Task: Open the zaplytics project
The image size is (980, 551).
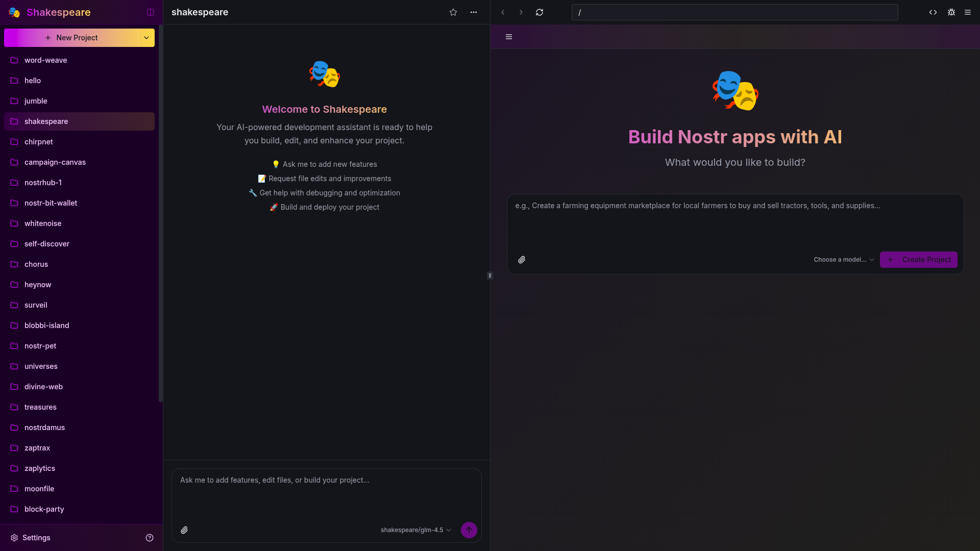Action: pyautogui.click(x=79, y=468)
